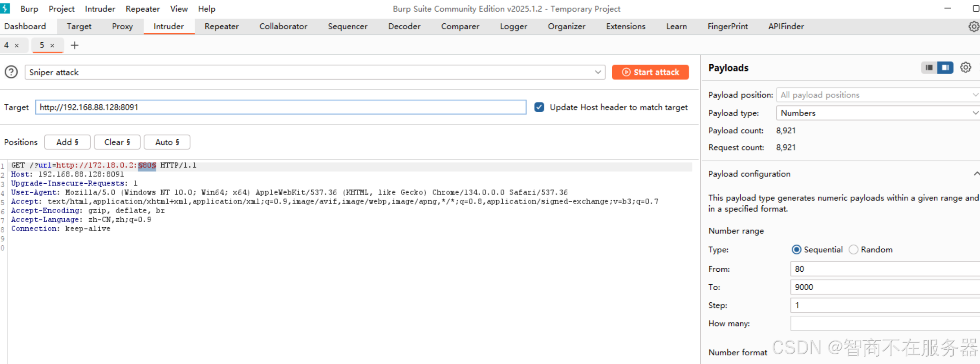Click the Burp Suite logo icon
Image resolution: width=980 pixels, height=364 pixels.
tap(5, 8)
